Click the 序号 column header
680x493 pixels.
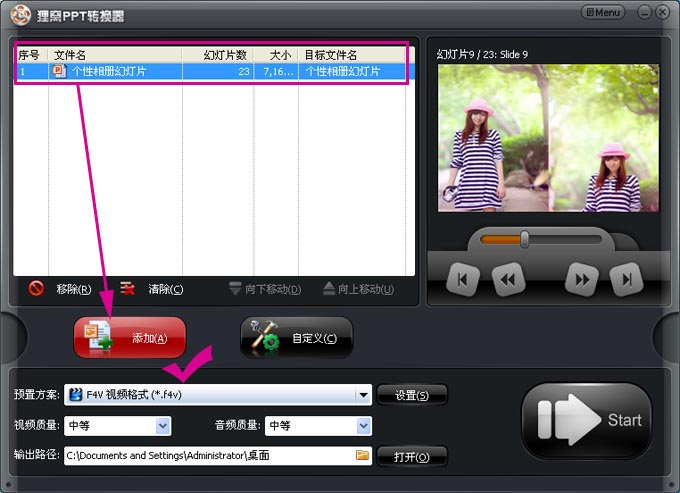30,55
